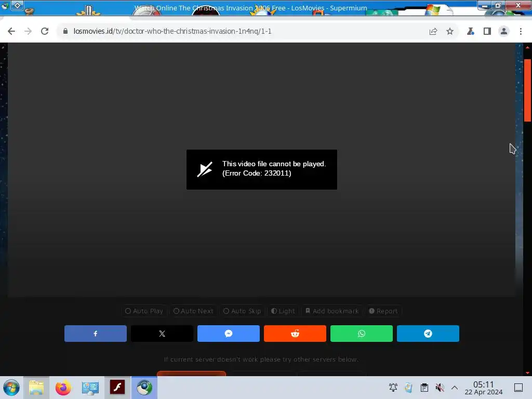Report a problem with this video

coord(383,311)
